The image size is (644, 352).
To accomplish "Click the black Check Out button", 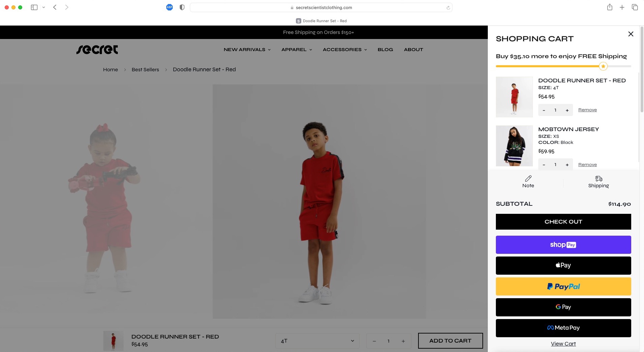I will (x=563, y=222).
